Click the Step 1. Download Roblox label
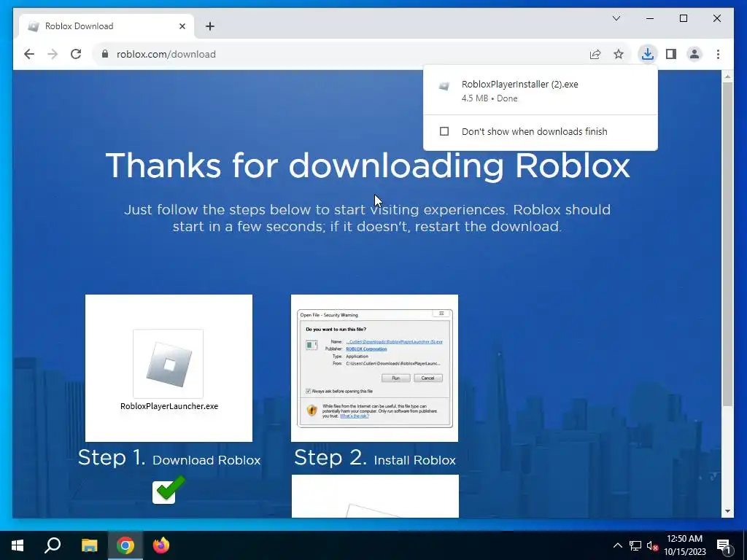 tap(169, 458)
